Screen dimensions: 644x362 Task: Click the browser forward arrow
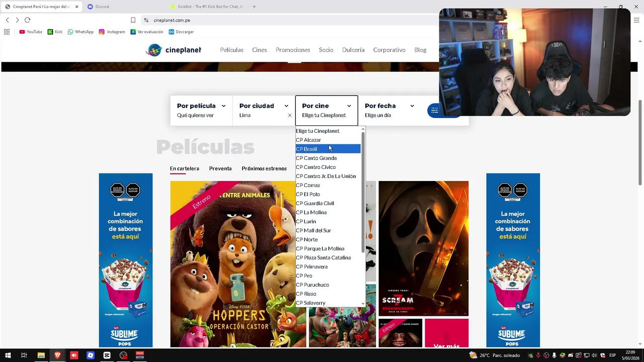(x=17, y=20)
